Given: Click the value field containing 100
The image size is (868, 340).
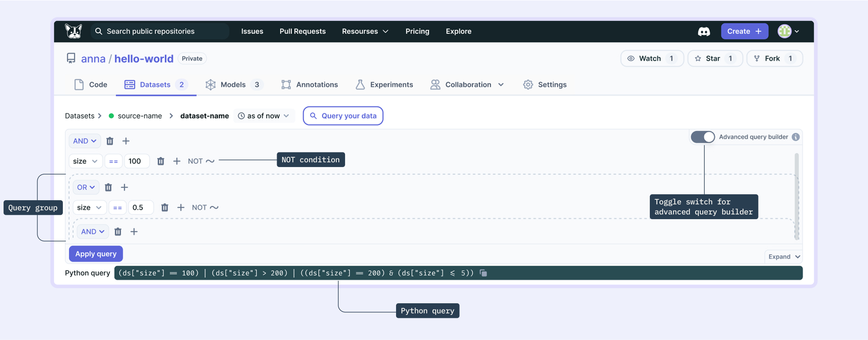Looking at the screenshot, I should tap(137, 161).
